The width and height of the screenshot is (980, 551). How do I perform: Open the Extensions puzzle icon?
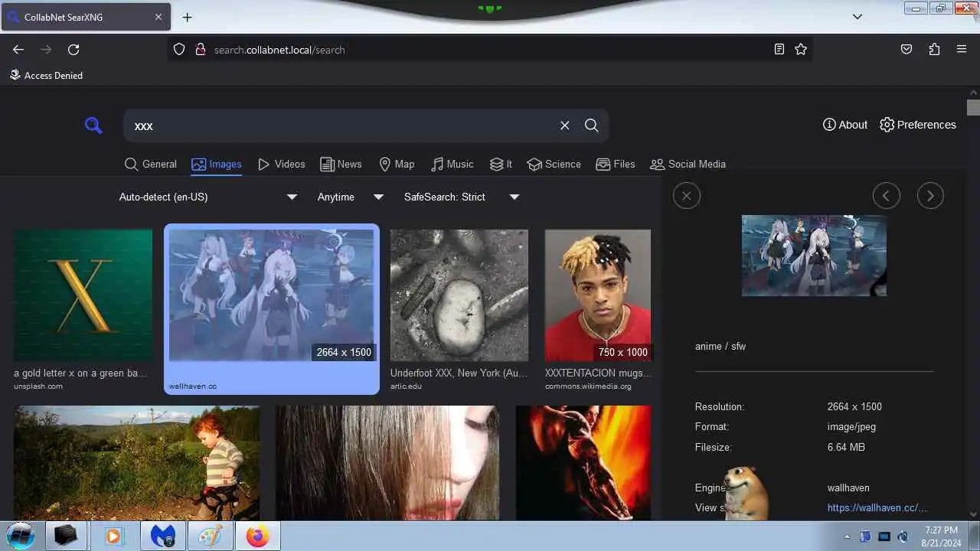(934, 49)
